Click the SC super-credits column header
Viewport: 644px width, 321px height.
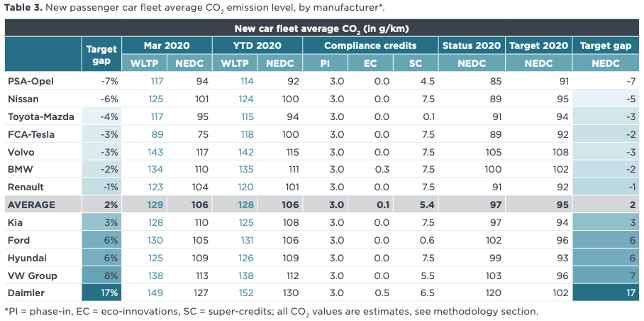coord(415,63)
